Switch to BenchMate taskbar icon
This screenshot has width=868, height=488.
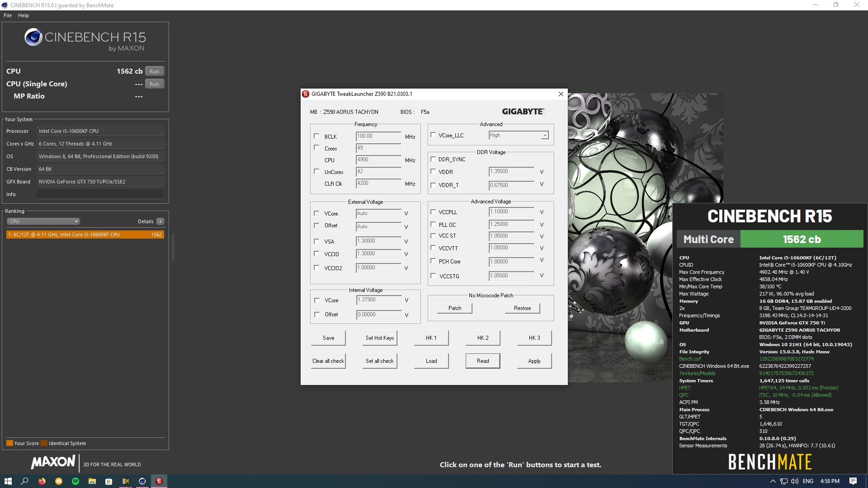point(126,481)
